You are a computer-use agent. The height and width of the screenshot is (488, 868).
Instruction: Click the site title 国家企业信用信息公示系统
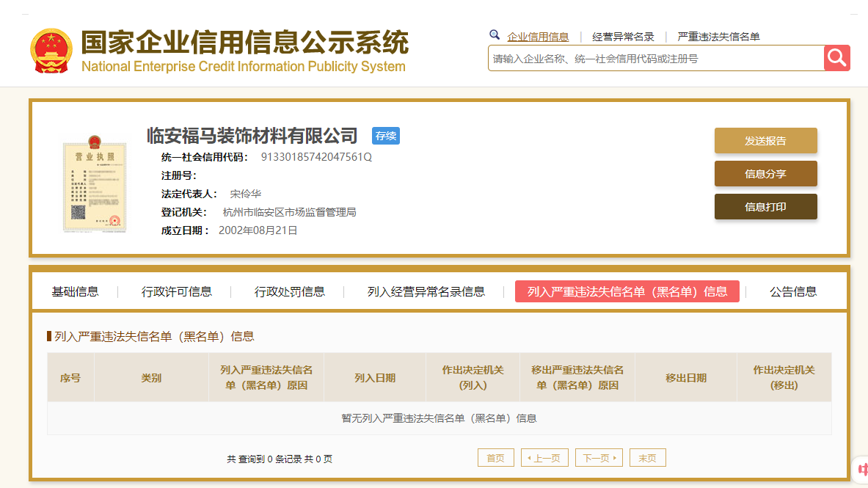pos(244,42)
